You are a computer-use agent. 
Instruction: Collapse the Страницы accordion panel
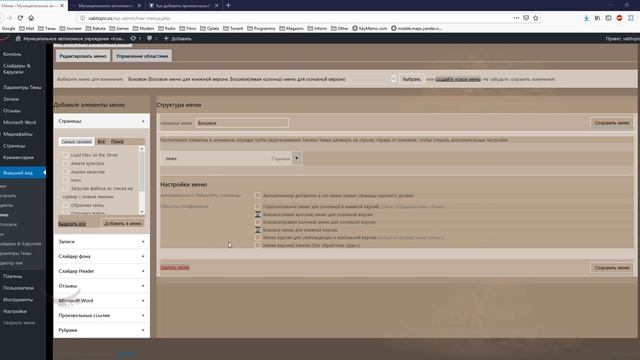coord(102,121)
